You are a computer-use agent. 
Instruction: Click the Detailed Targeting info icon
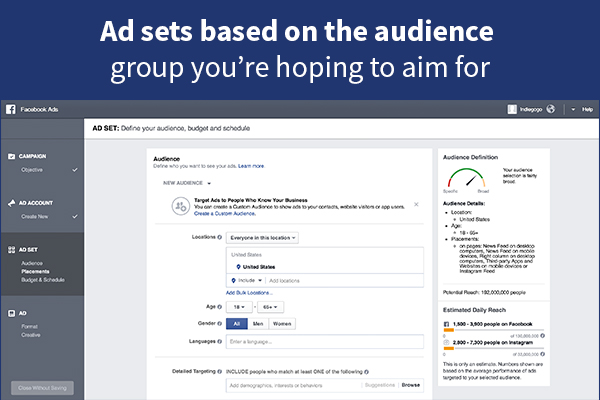point(220,371)
